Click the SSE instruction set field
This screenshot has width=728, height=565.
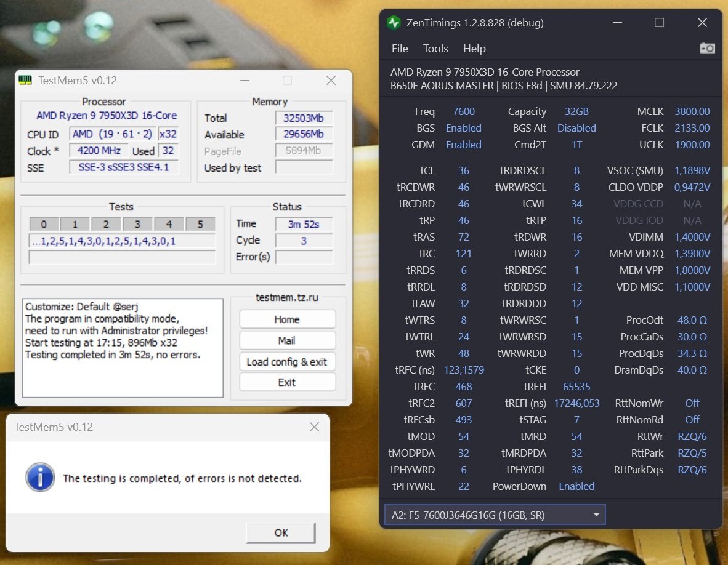[x=124, y=167]
